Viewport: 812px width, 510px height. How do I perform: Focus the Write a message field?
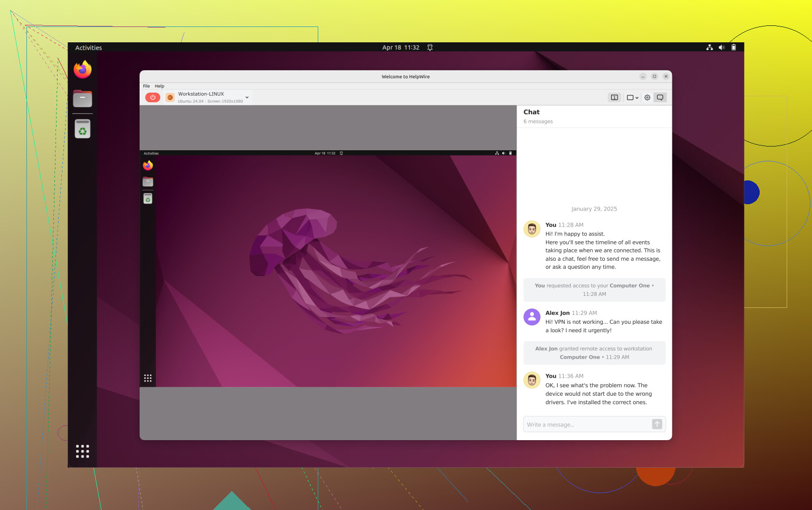point(587,424)
